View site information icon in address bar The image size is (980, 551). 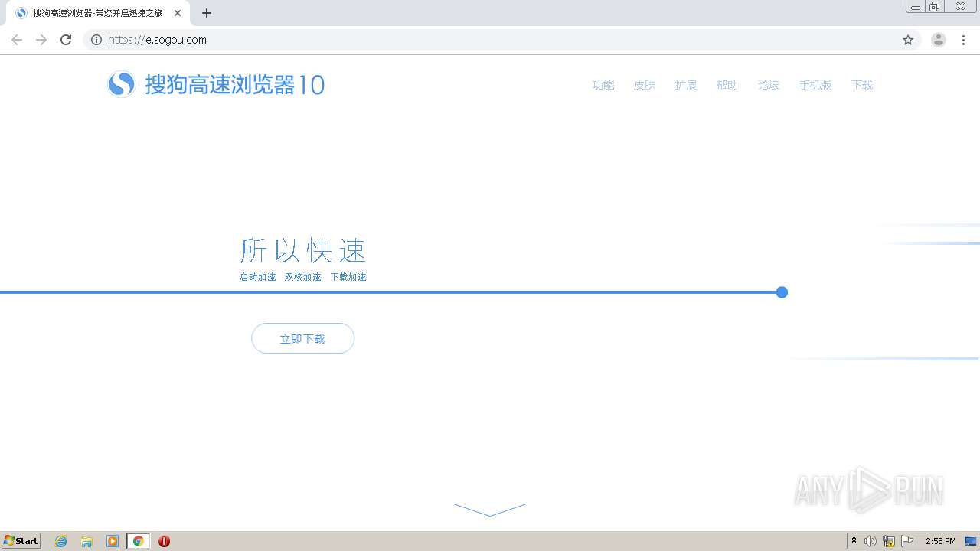coord(96,40)
